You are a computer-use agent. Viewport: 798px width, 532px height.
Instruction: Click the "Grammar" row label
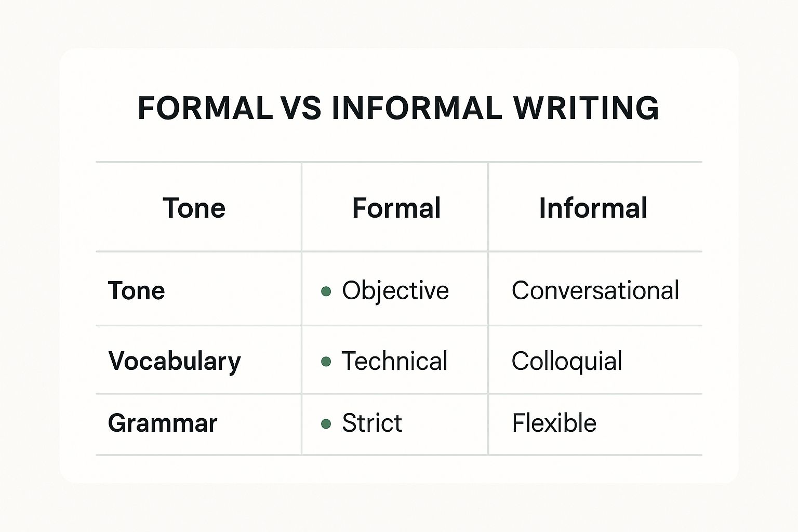click(x=162, y=423)
